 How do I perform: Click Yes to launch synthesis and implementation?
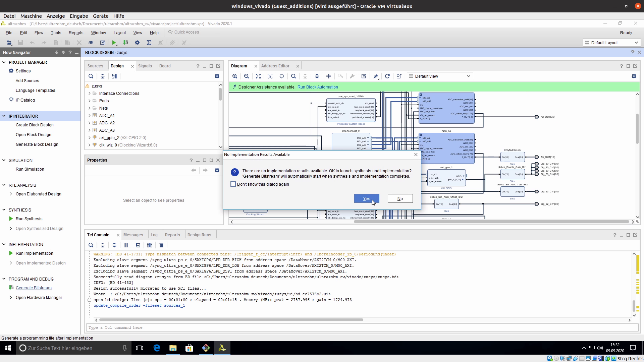click(366, 199)
